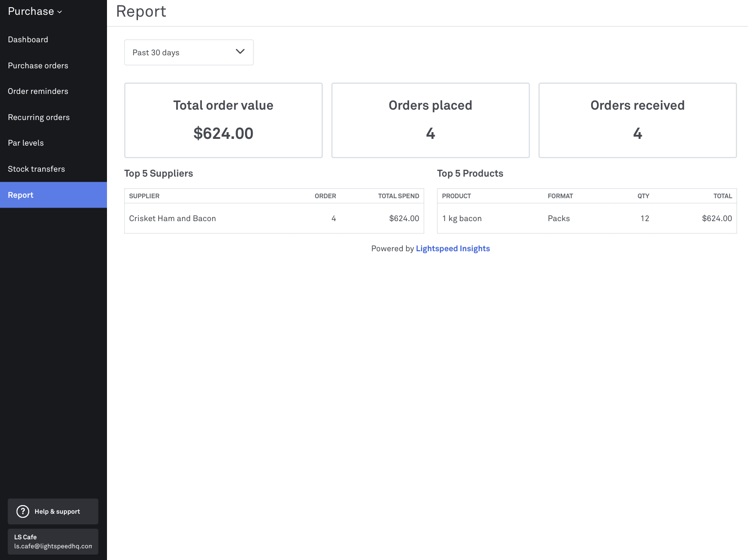Go to Dashboard in the sidebar
748x560 pixels.
[28, 40]
